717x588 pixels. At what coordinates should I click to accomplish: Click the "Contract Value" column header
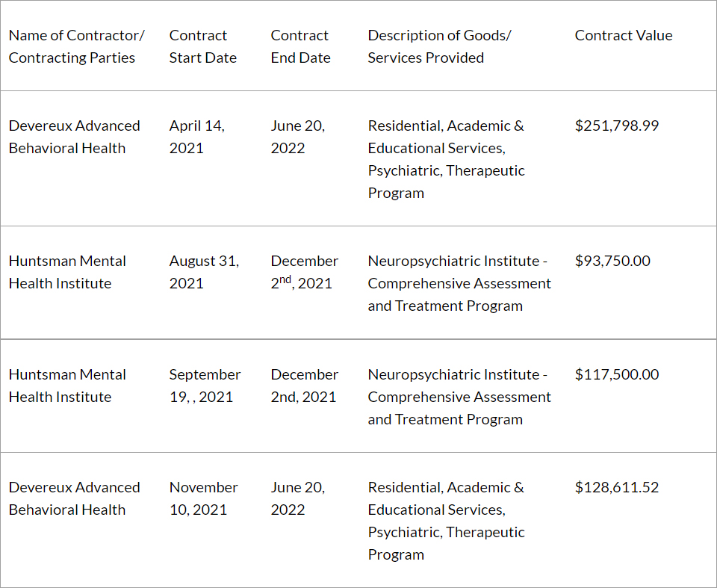624,35
